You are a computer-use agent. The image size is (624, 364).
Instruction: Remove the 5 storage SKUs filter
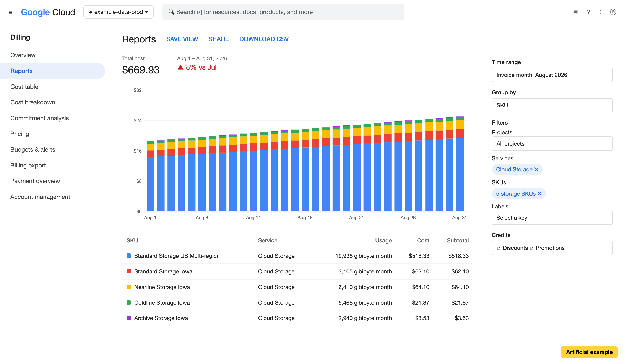pos(539,194)
